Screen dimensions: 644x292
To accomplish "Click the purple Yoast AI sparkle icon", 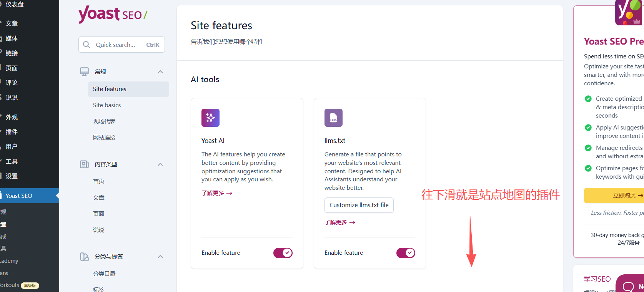I will 210,118.
